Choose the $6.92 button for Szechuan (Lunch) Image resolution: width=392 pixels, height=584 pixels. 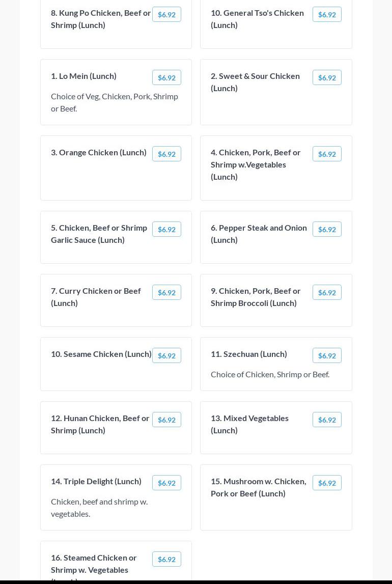327,355
